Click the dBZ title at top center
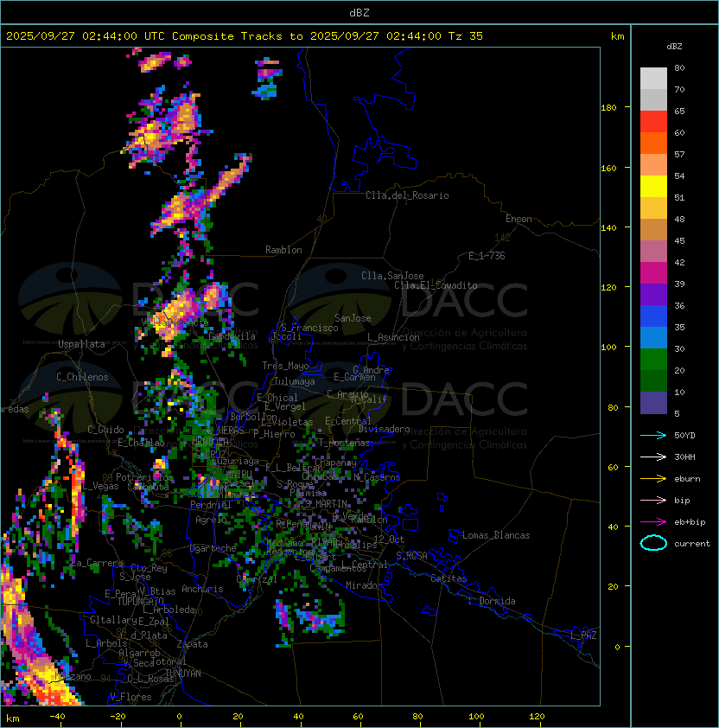 tap(359, 12)
